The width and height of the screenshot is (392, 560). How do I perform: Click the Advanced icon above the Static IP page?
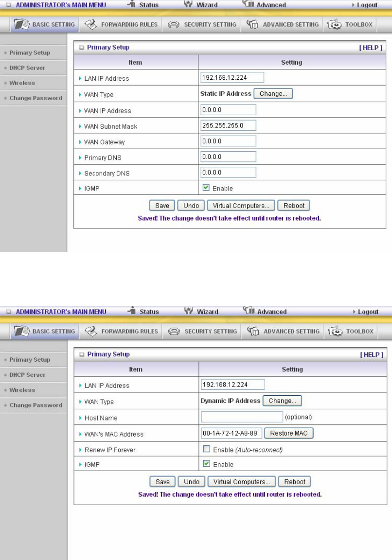(248, 4)
